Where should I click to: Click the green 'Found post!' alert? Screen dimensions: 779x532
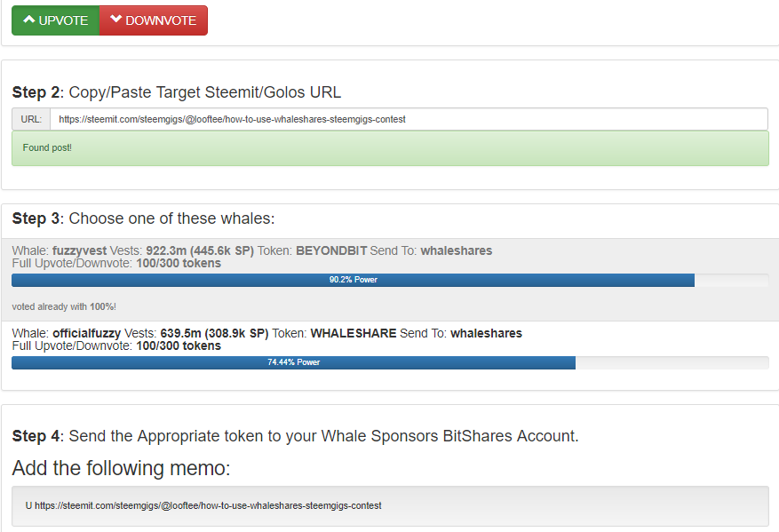point(389,147)
